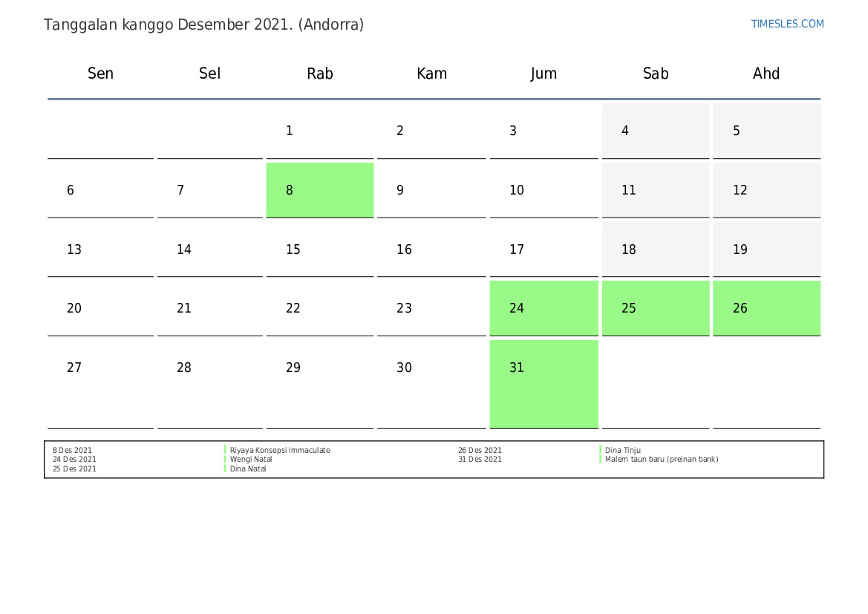
Task: Click Sunday day 12 cell
Action: (767, 190)
